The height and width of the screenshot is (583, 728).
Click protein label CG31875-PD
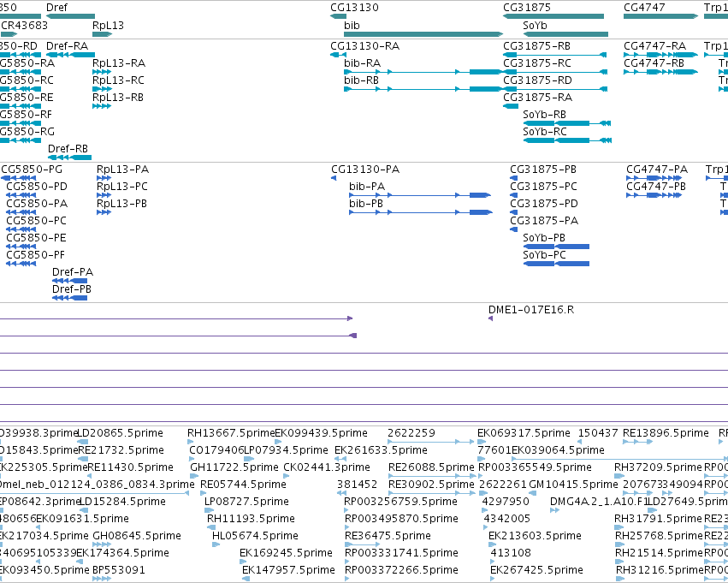pos(544,204)
